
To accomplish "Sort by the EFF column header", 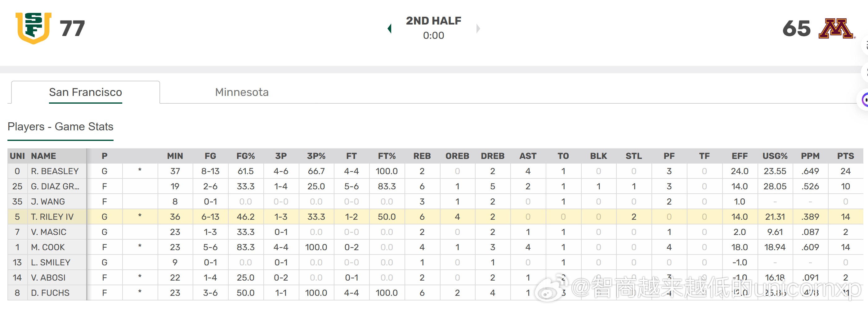I will point(739,156).
